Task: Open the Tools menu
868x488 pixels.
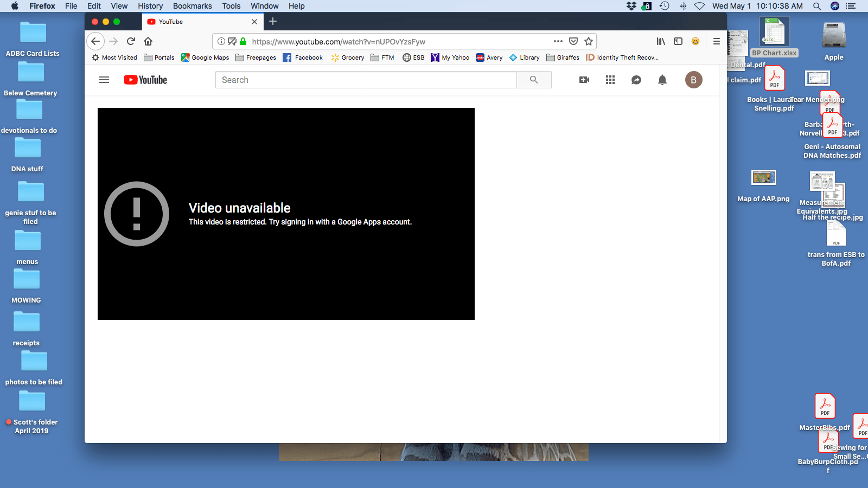Action: (231, 6)
